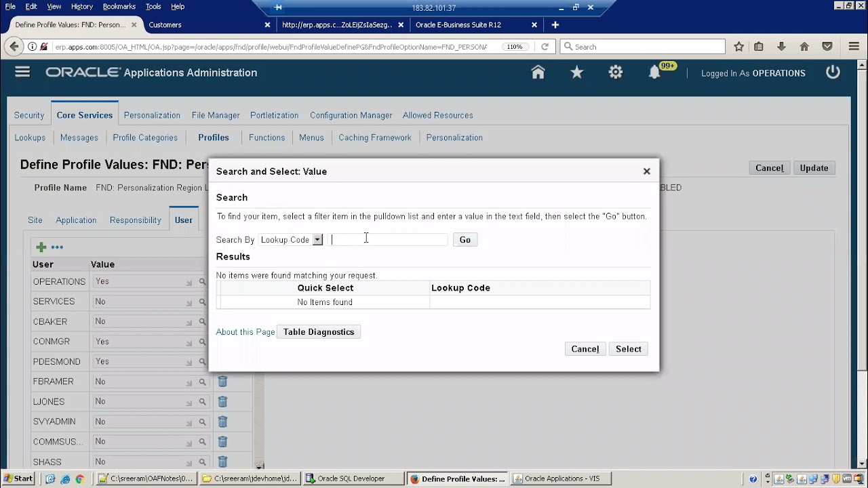Open value search for COMMSUS row
Image resolution: width=868 pixels, height=488 pixels.
click(x=202, y=442)
